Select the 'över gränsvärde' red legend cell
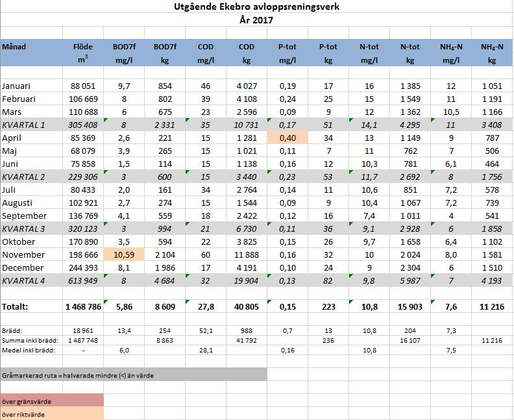514x420 pixels. click(x=52, y=401)
